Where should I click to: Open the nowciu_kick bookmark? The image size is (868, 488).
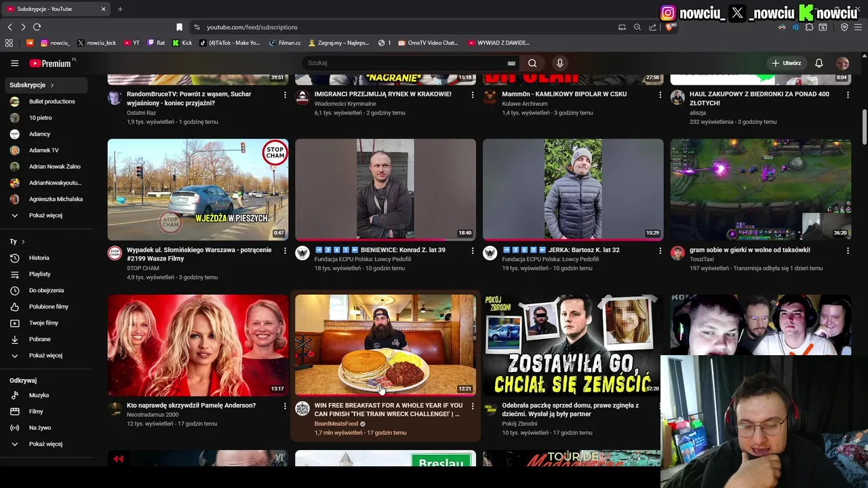[96, 43]
